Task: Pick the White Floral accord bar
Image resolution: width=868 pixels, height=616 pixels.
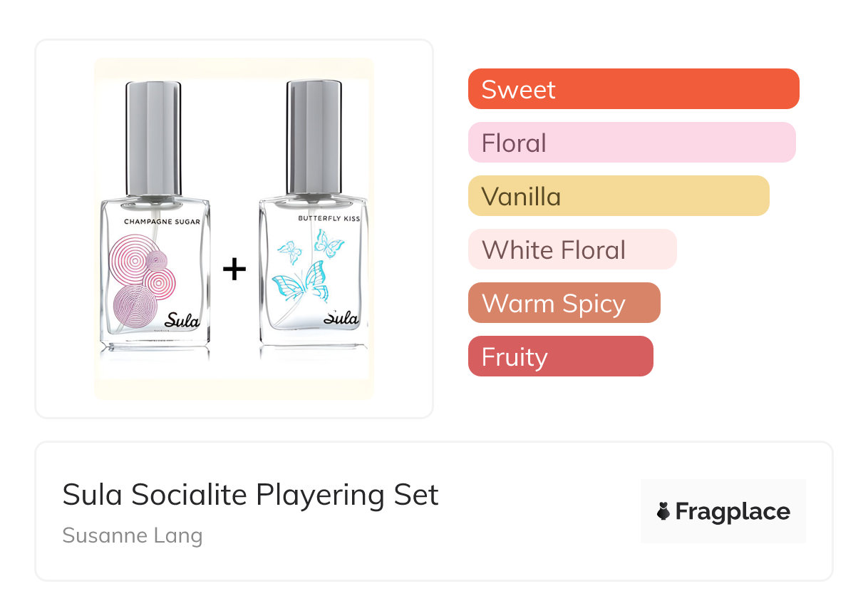Action: 572,250
